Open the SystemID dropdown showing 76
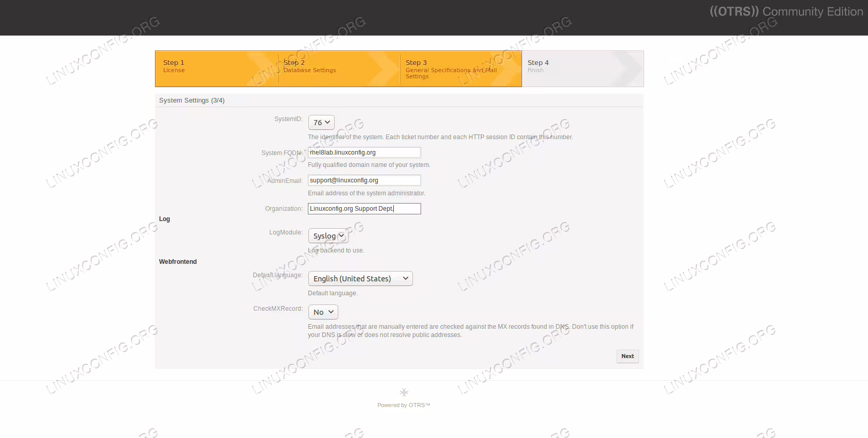The height and width of the screenshot is (438, 868). (321, 123)
